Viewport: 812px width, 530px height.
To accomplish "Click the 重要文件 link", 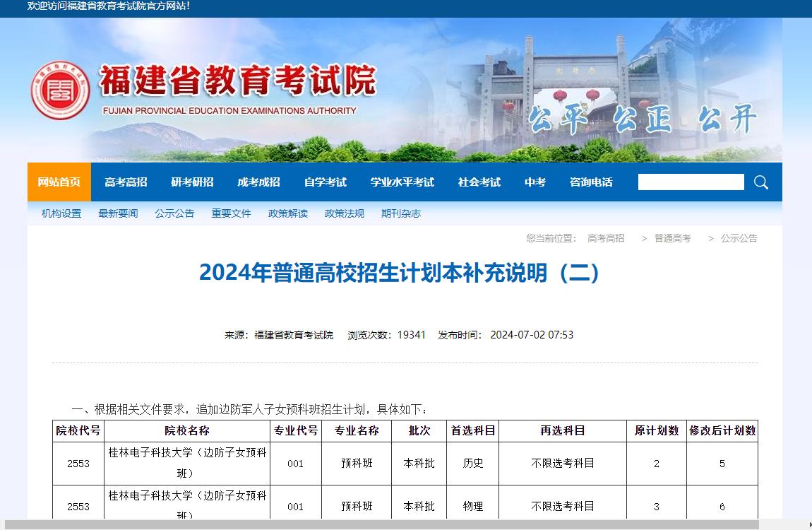I will pos(231,213).
